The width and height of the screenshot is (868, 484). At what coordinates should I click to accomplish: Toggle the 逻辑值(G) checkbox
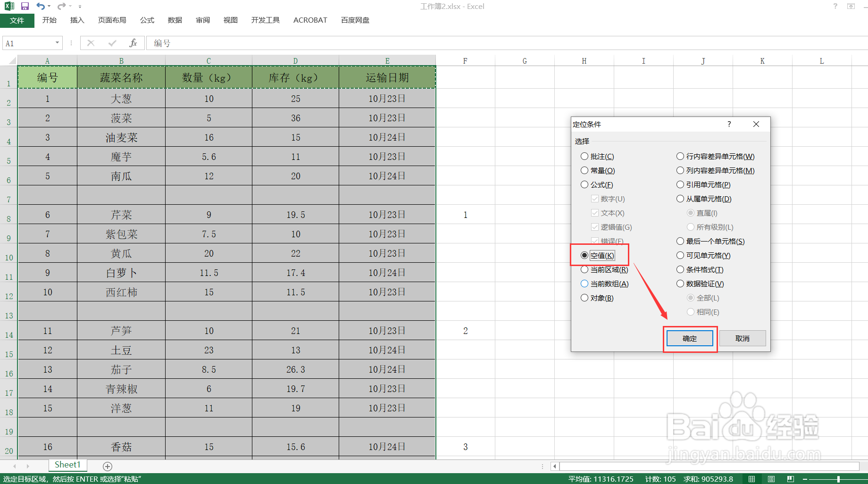tap(612, 227)
